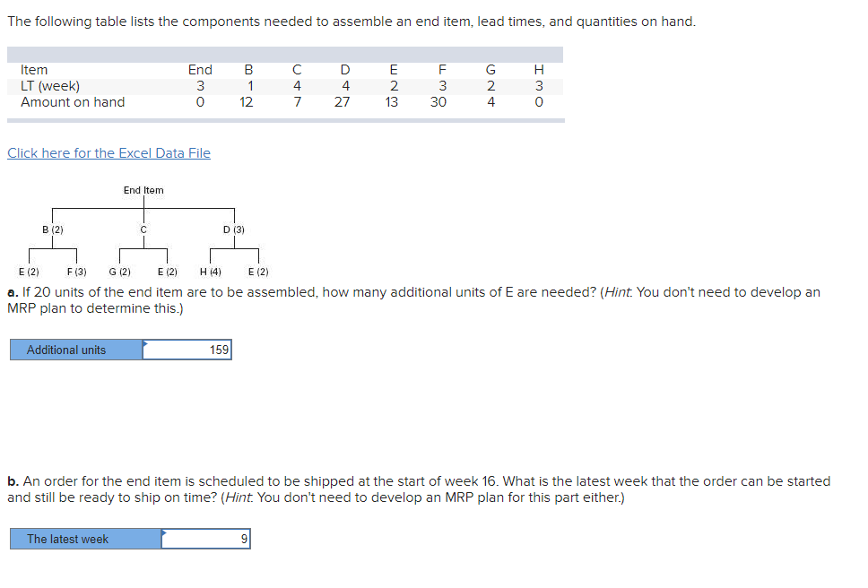Click the blue marker on the latest week field
Viewport: 868px width, 588px height.
tap(163, 532)
